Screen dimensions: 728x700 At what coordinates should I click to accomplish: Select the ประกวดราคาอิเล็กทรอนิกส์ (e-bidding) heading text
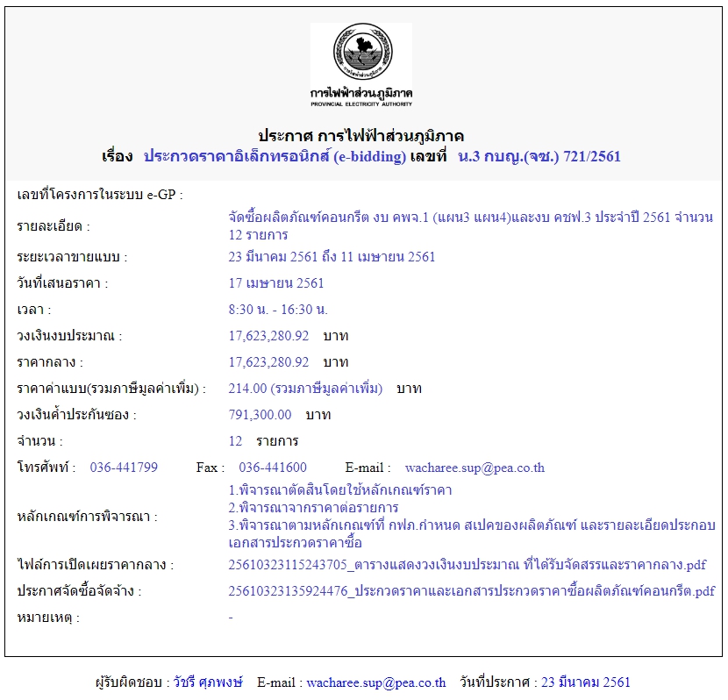275,156
